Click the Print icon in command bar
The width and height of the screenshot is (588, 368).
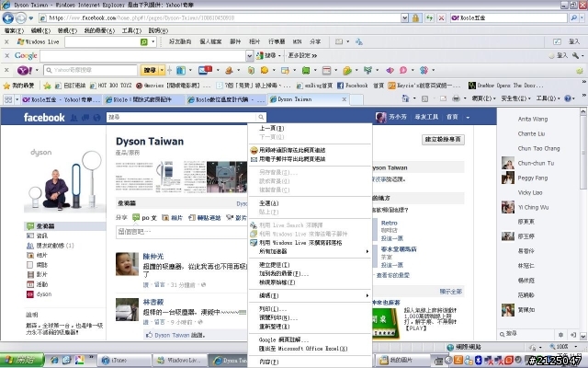(456, 98)
